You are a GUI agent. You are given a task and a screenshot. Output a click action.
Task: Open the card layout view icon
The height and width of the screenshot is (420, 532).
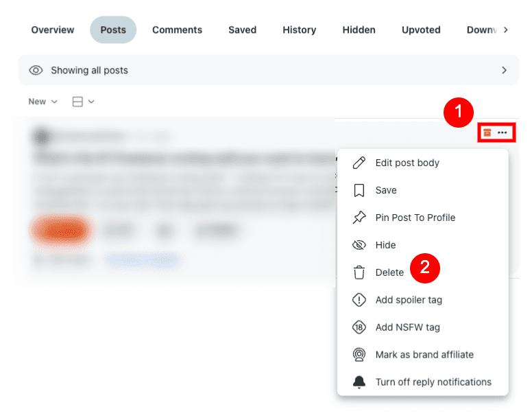[77, 102]
